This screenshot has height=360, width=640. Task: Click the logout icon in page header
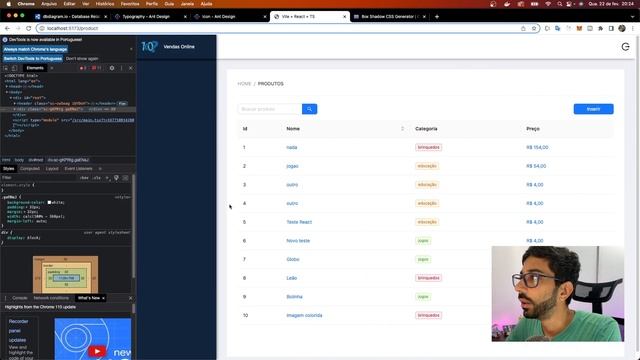point(625,47)
